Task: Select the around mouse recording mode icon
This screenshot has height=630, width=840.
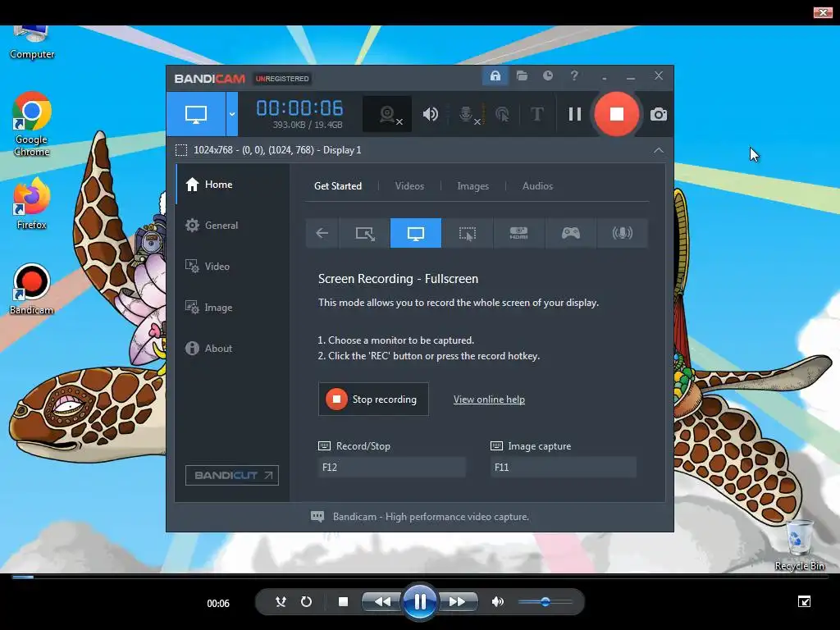Action: [x=467, y=233]
